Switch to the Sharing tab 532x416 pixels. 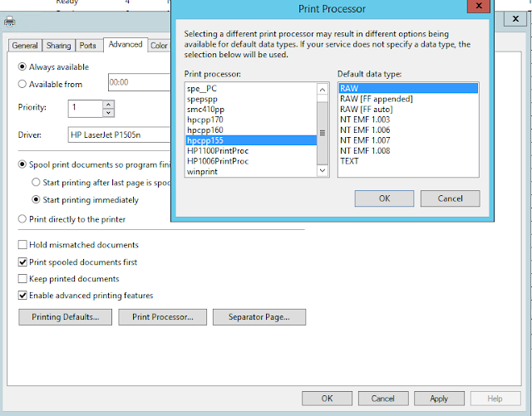[x=59, y=46]
